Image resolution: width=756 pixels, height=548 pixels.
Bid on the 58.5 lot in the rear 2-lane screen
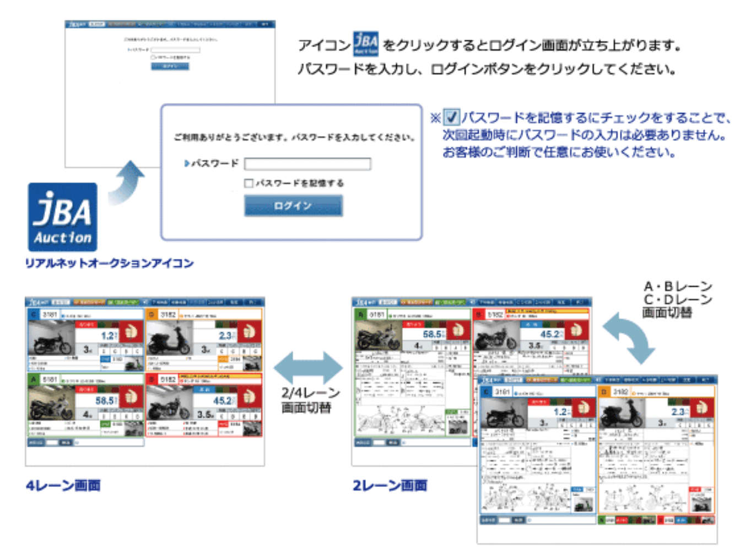point(458,331)
